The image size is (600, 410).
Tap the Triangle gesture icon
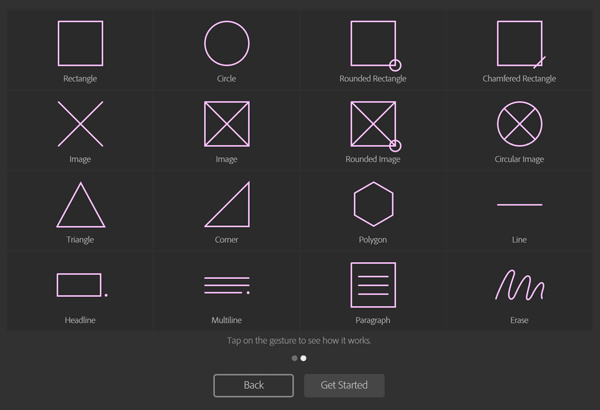click(x=81, y=205)
